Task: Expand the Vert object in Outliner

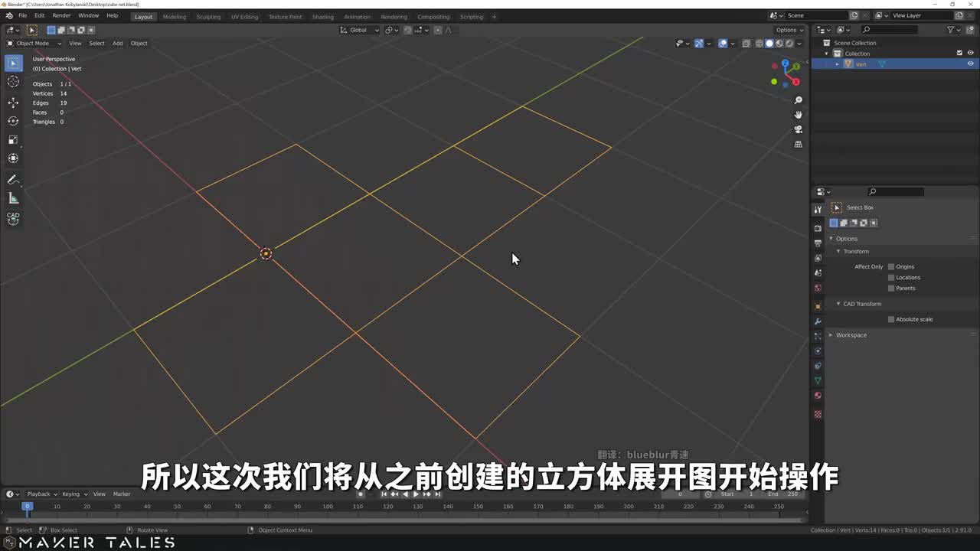Action: click(837, 64)
